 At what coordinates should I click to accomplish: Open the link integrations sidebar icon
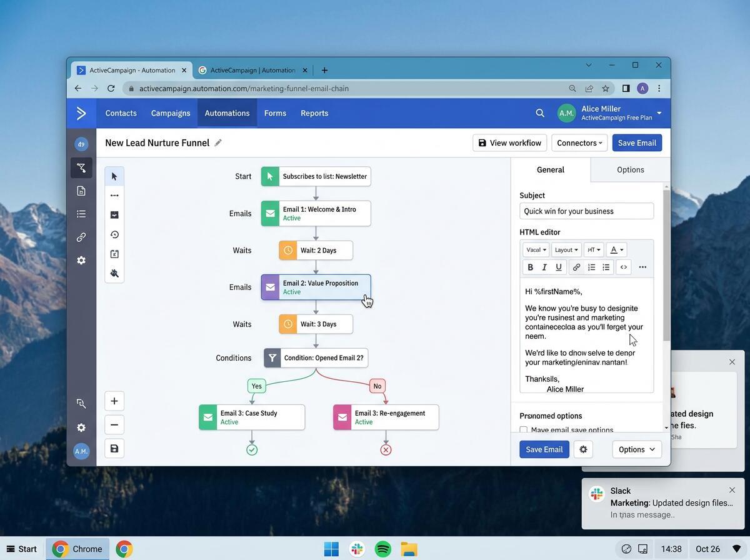tap(81, 237)
